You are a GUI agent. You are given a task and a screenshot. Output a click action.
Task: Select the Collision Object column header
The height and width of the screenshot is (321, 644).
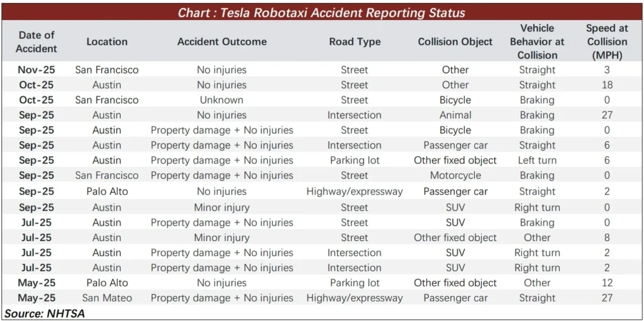[x=455, y=42]
